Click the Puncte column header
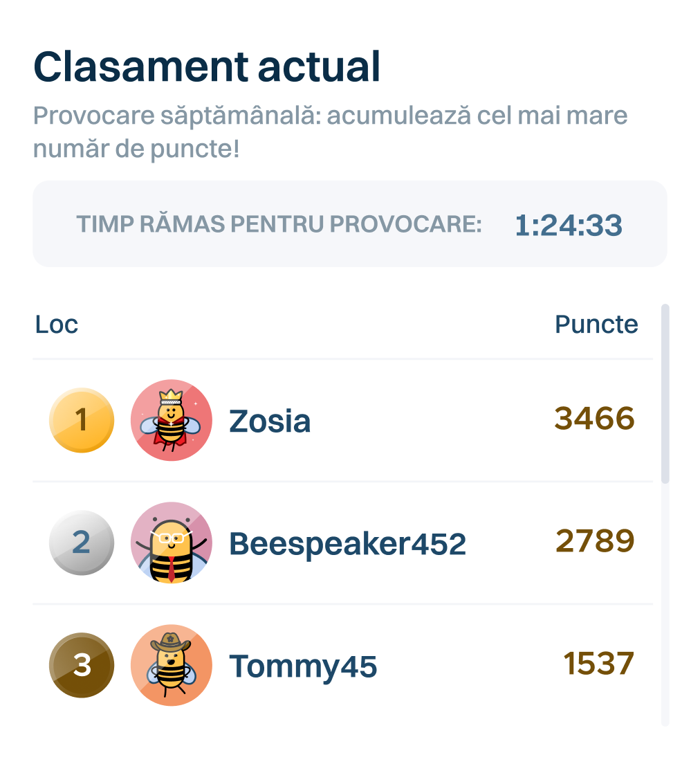This screenshot has width=700, height=764. (596, 324)
